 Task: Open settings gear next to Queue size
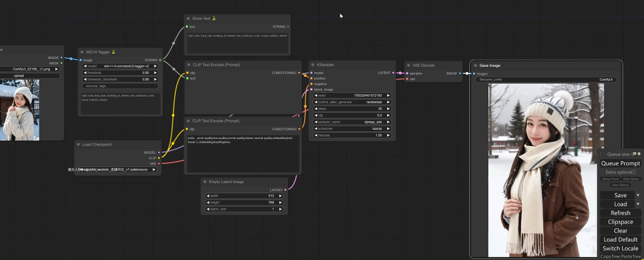[639, 154]
